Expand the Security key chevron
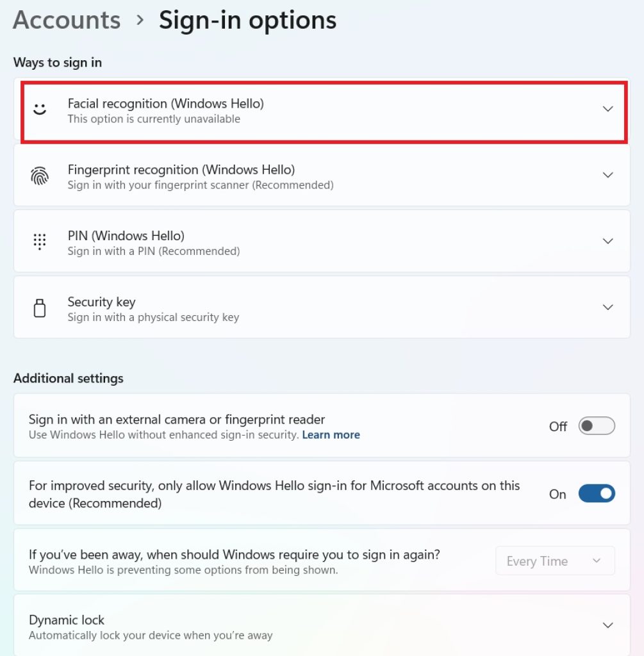 coord(607,307)
